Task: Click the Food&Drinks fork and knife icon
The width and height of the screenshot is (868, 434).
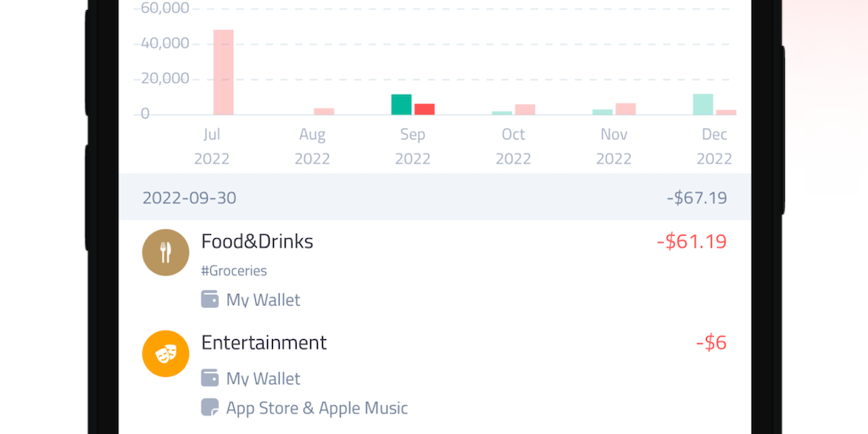Action: (165, 253)
